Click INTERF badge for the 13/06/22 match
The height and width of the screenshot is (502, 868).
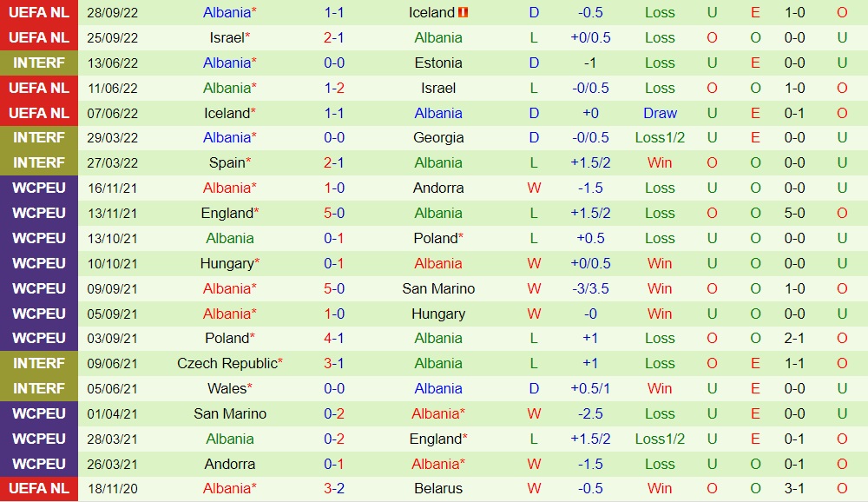pyautogui.click(x=39, y=63)
